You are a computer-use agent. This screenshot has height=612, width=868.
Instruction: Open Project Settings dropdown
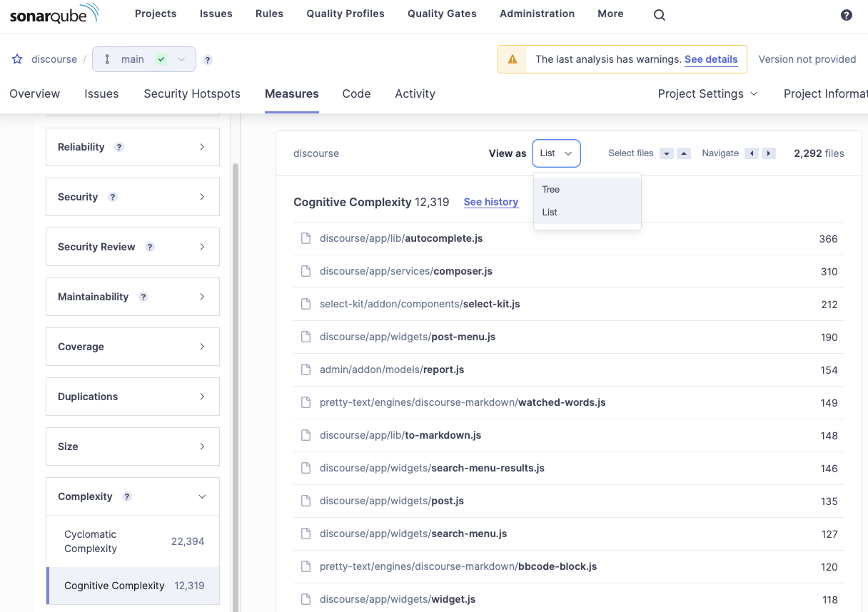[x=707, y=93]
